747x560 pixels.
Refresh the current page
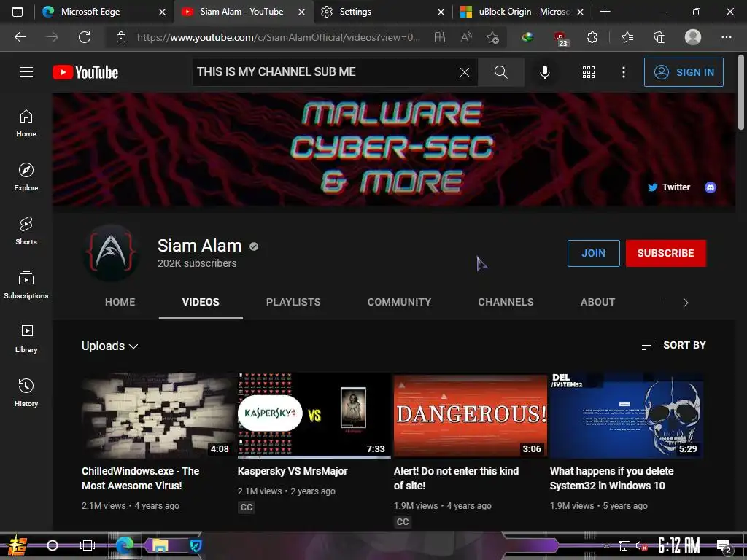tap(85, 37)
